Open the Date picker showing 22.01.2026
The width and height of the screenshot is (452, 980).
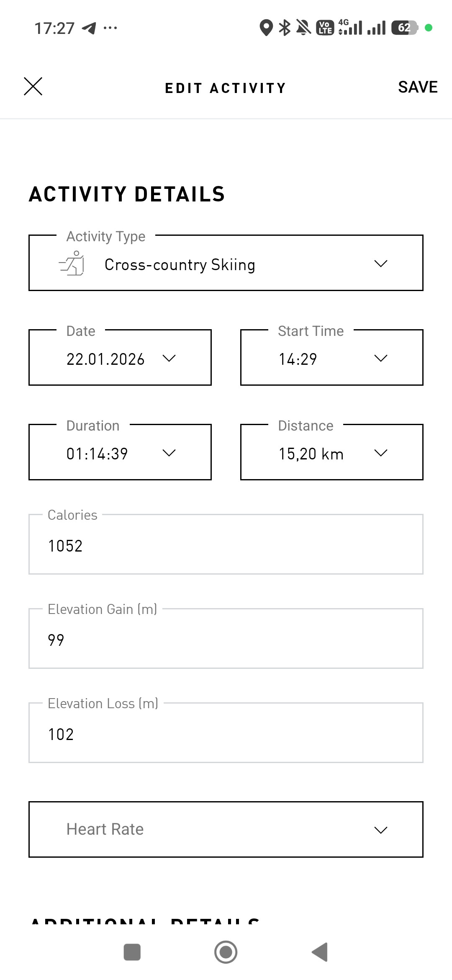120,357
